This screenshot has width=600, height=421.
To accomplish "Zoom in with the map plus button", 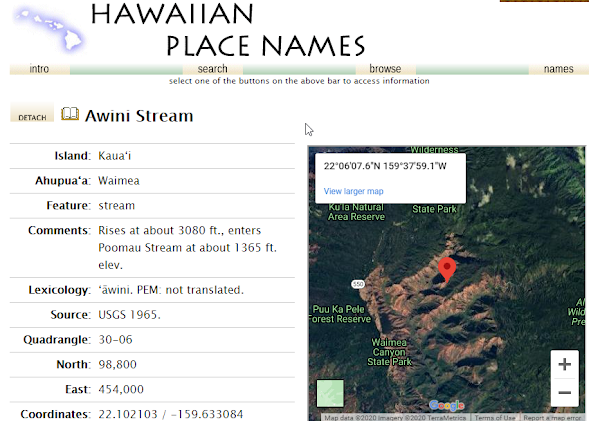I will click(x=564, y=364).
